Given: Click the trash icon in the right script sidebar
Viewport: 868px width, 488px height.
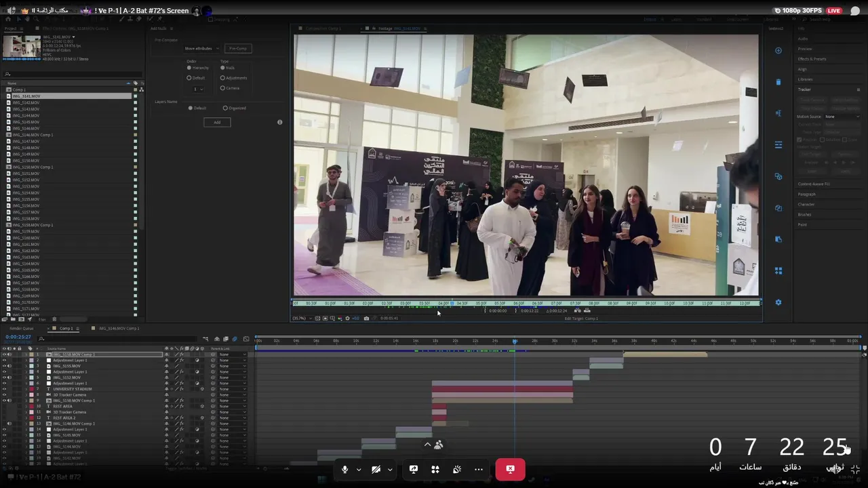Looking at the screenshot, I should 778,82.
